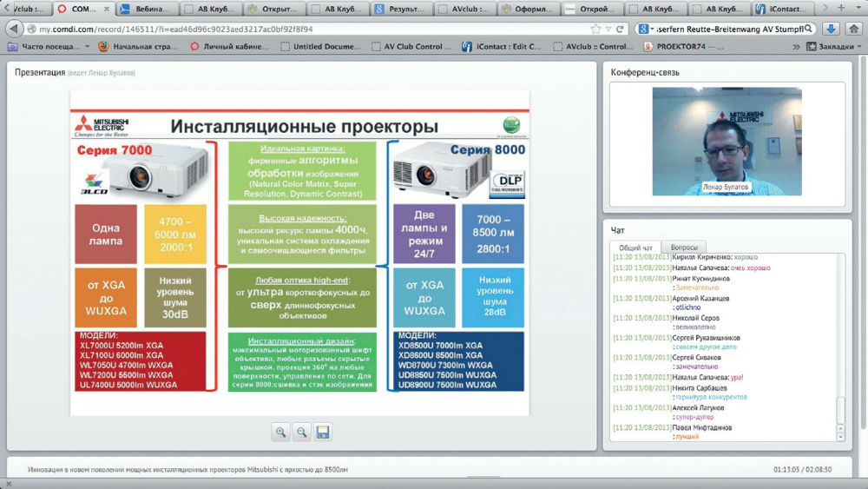Save the slide with the floppy icon
This screenshot has width=868, height=489.
(323, 432)
